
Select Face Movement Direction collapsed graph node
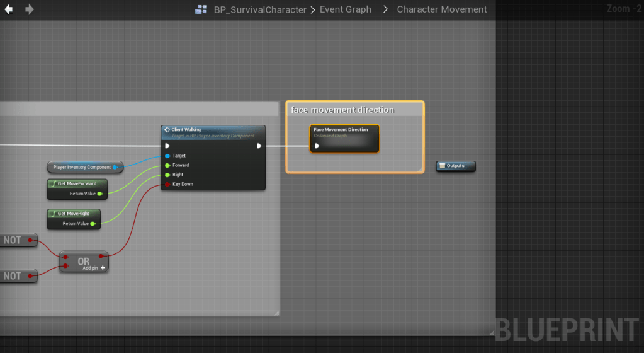[x=344, y=139]
